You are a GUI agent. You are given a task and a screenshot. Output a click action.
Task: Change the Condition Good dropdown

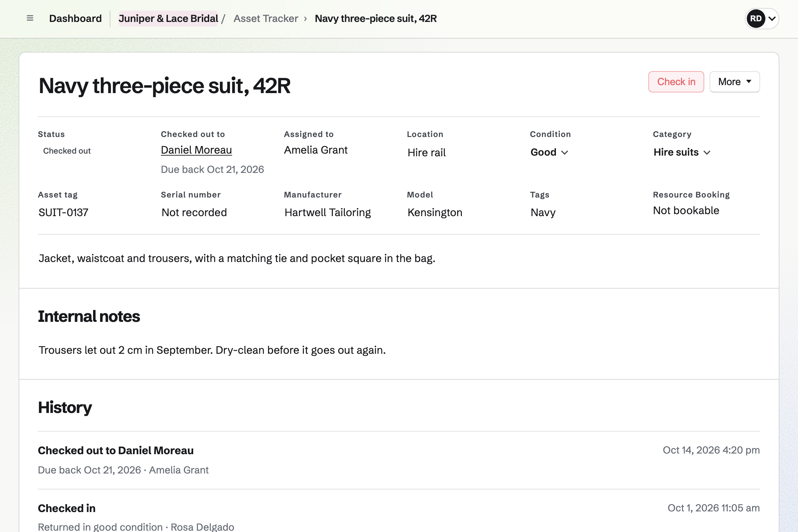(x=549, y=152)
